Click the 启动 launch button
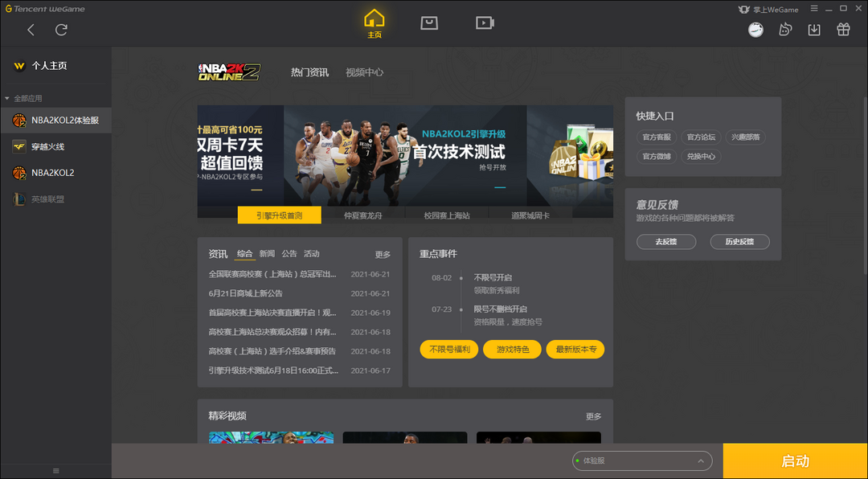Viewport: 868px width, 479px height. click(796, 461)
